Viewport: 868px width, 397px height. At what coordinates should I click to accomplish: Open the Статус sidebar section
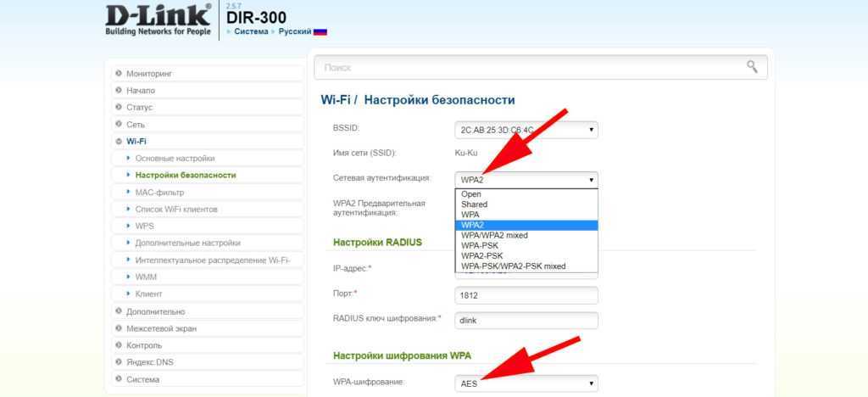[x=139, y=108]
